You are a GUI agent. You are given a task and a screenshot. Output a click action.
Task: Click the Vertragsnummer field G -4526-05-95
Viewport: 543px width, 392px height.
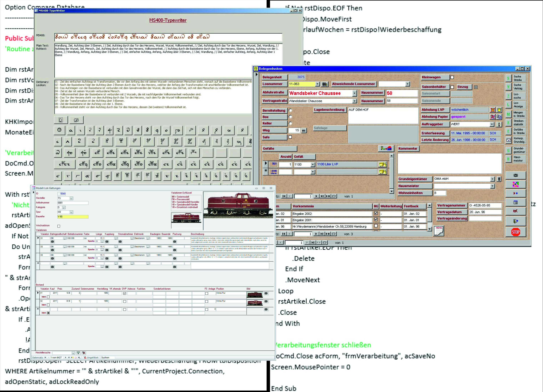[x=485, y=205]
